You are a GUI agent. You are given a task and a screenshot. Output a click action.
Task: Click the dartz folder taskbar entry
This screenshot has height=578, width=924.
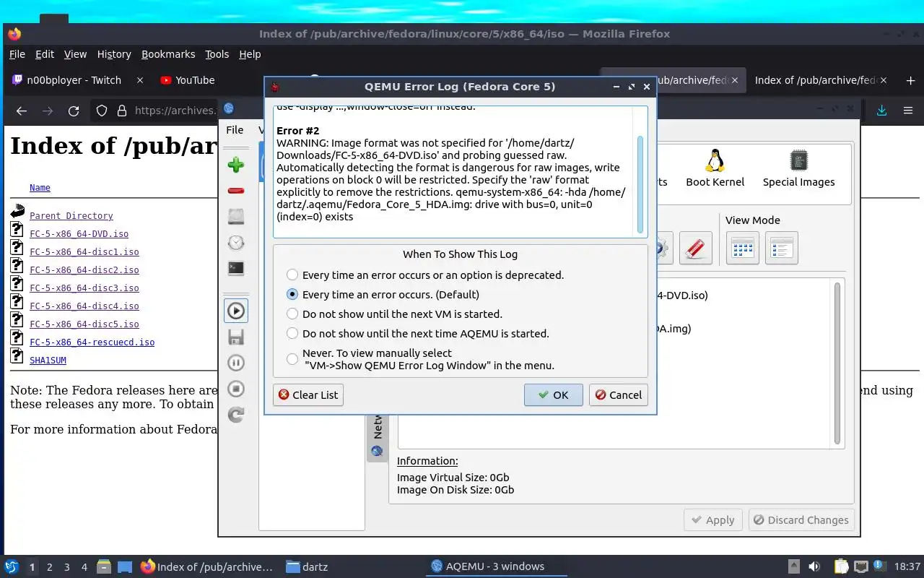click(x=307, y=566)
